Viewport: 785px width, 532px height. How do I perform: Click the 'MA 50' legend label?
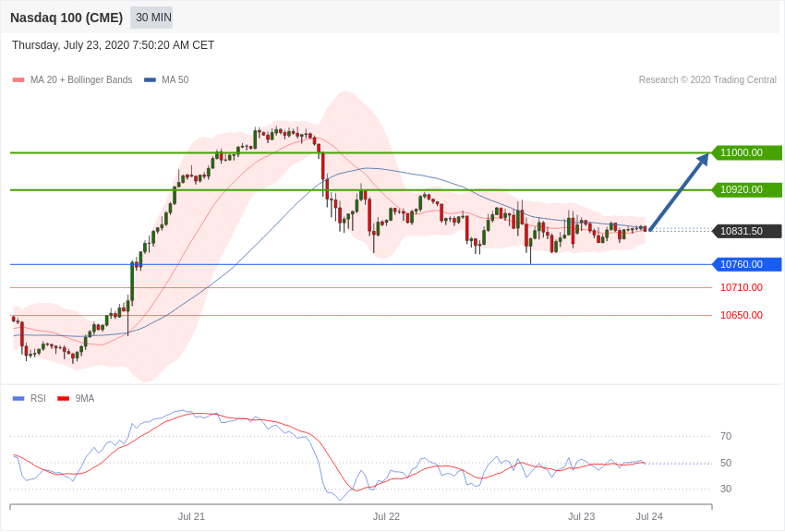click(175, 79)
